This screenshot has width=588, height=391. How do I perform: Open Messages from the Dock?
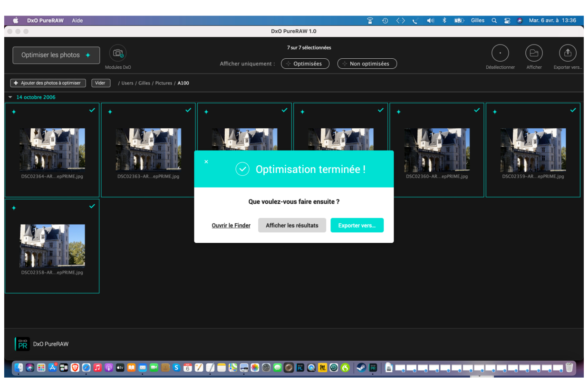click(x=278, y=368)
